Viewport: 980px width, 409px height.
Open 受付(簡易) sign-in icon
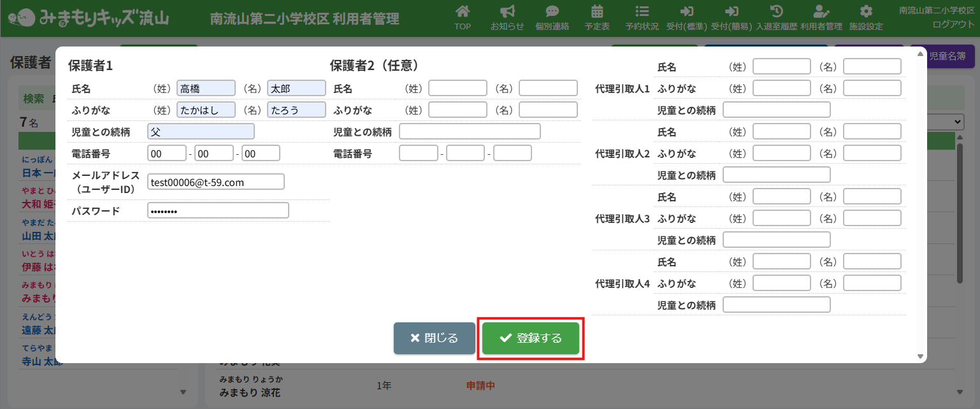point(731,11)
